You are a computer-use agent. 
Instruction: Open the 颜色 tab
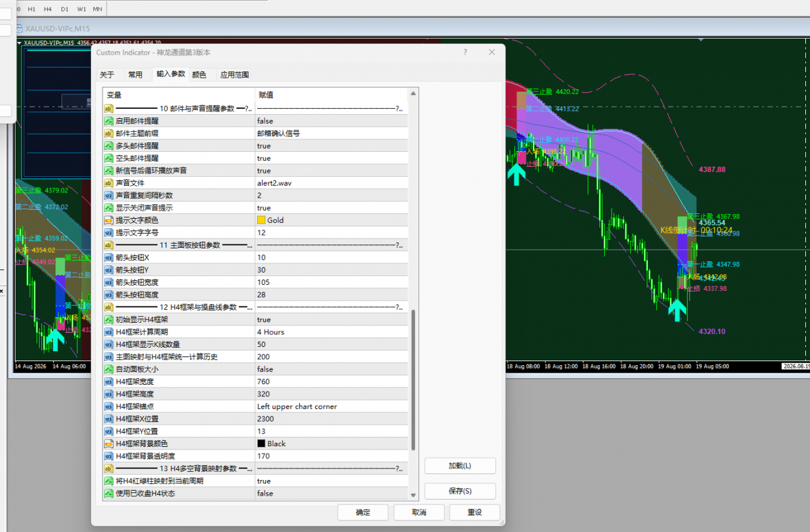pos(199,74)
